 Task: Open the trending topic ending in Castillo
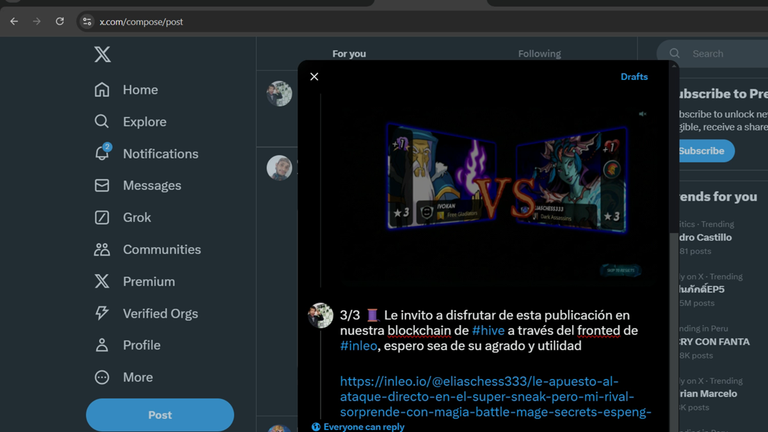pyautogui.click(x=706, y=237)
